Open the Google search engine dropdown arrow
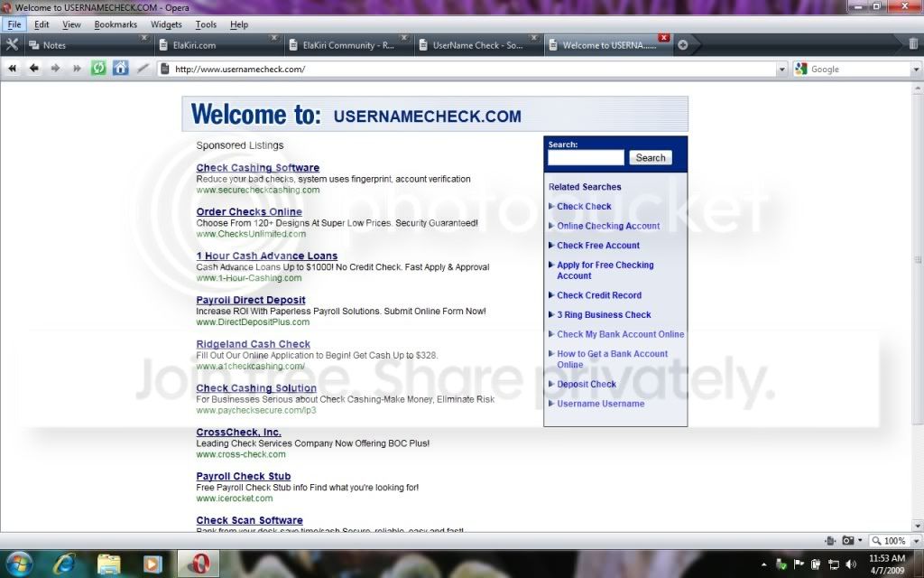The height and width of the screenshot is (578, 924). (x=917, y=70)
